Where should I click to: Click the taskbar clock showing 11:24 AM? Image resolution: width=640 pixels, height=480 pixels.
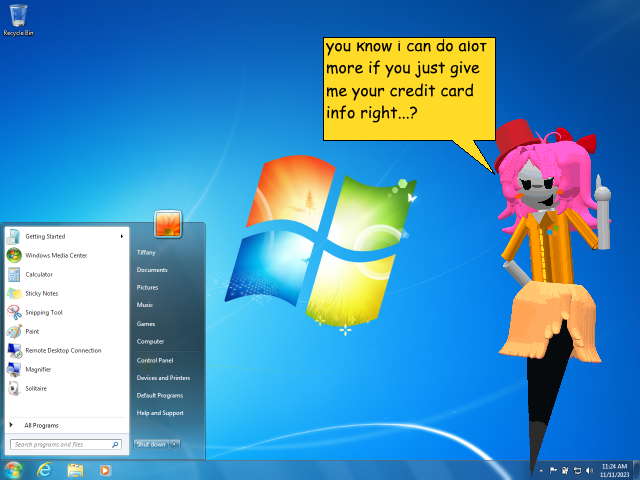click(614, 470)
